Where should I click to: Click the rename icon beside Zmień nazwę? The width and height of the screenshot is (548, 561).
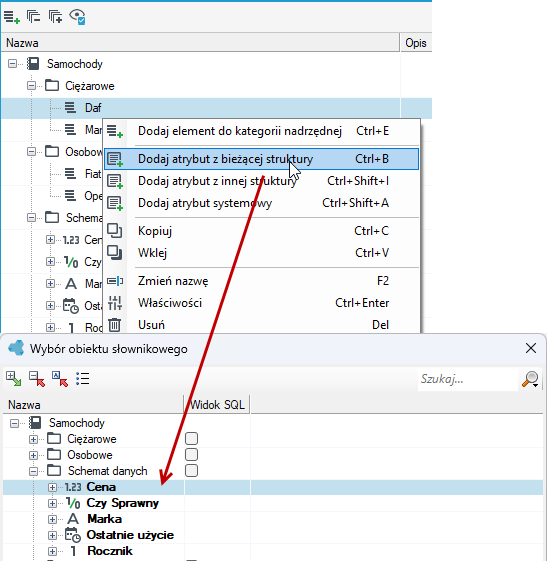point(115,281)
